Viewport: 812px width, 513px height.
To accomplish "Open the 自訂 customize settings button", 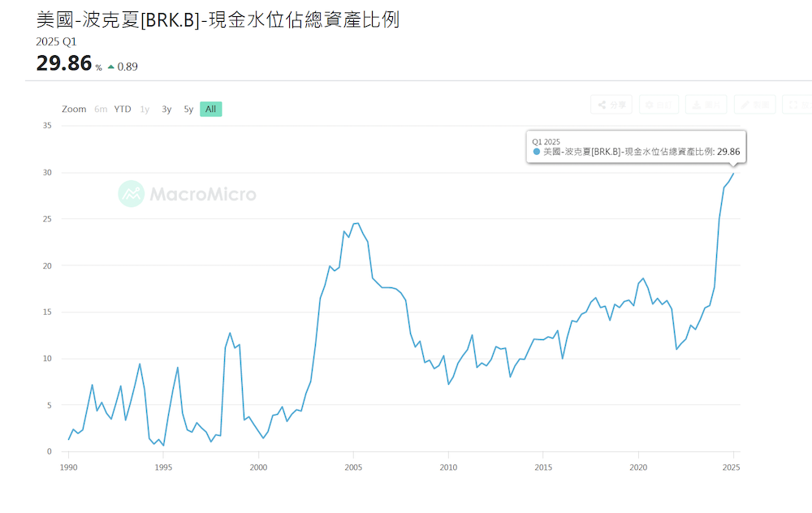I will click(x=659, y=105).
